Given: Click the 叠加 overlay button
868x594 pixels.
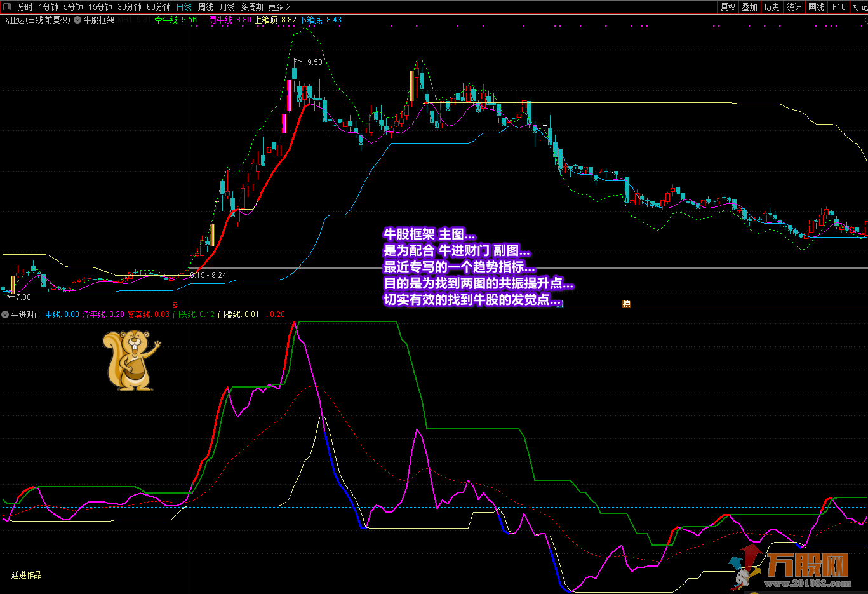Looking at the screenshot, I should (750, 7).
